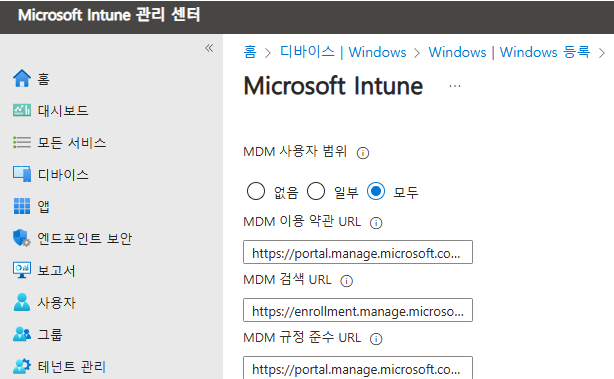The width and height of the screenshot is (614, 379).
Task: Click the MDM 검색 URL label
Action: 287,280
